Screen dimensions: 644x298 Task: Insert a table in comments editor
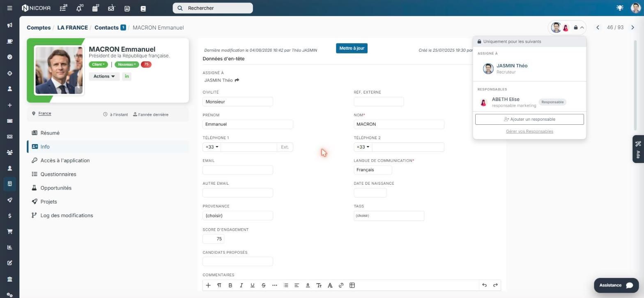pyautogui.click(x=352, y=285)
